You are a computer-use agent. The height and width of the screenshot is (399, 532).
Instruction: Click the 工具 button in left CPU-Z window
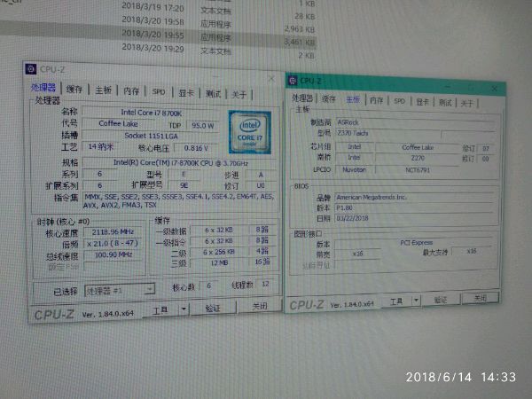point(160,309)
